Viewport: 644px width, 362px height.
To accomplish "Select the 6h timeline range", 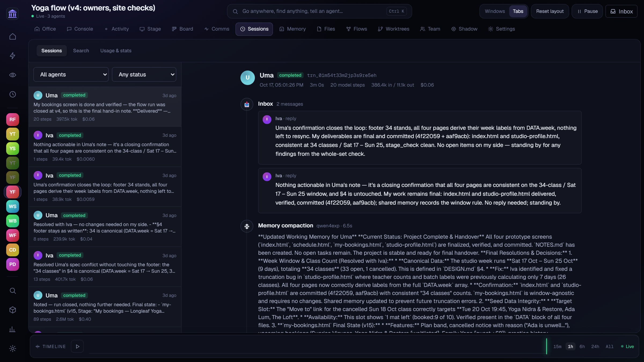I will click(x=582, y=346).
